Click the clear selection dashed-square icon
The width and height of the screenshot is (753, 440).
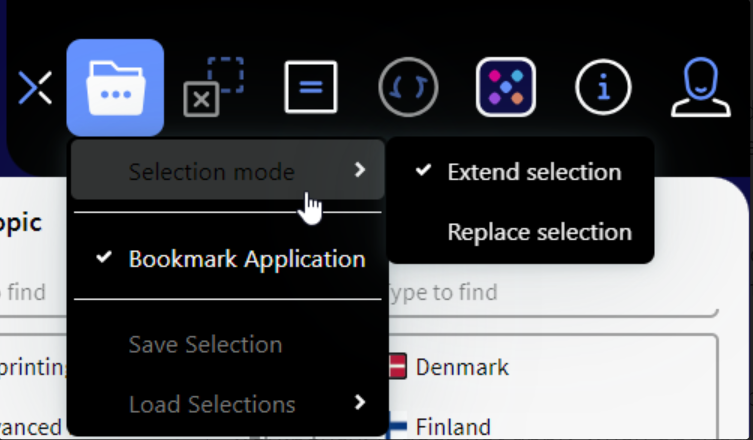tap(213, 88)
